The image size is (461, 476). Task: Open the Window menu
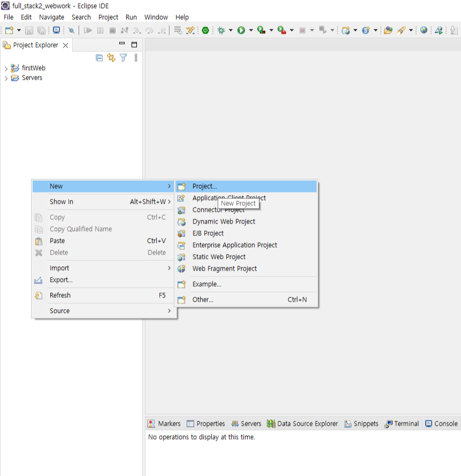(156, 17)
